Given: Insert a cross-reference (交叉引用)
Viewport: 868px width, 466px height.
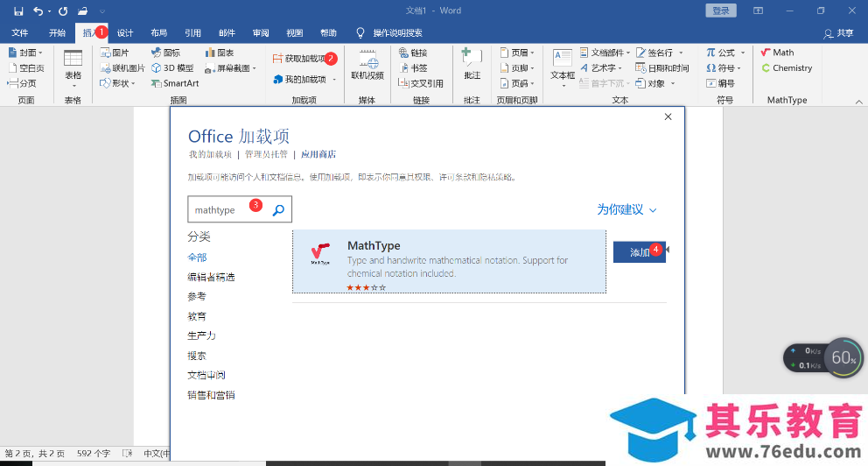Looking at the screenshot, I should click(x=421, y=84).
